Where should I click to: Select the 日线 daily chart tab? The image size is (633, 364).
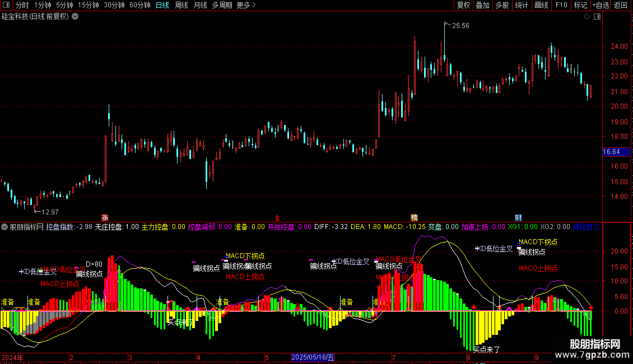tap(162, 5)
